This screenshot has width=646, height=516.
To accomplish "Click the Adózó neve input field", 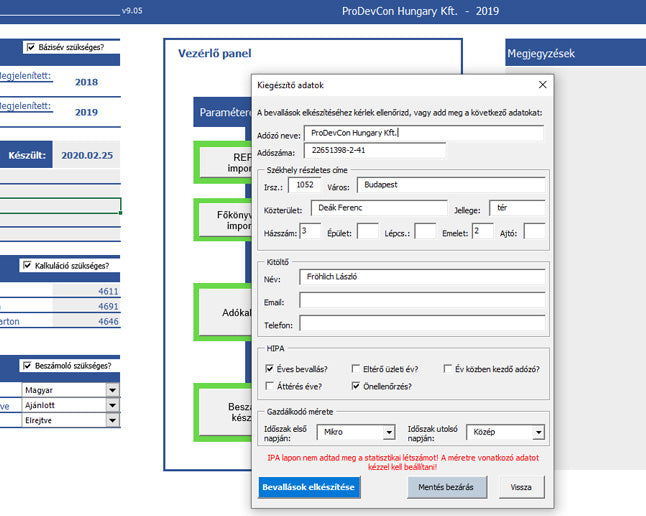I will [423, 133].
